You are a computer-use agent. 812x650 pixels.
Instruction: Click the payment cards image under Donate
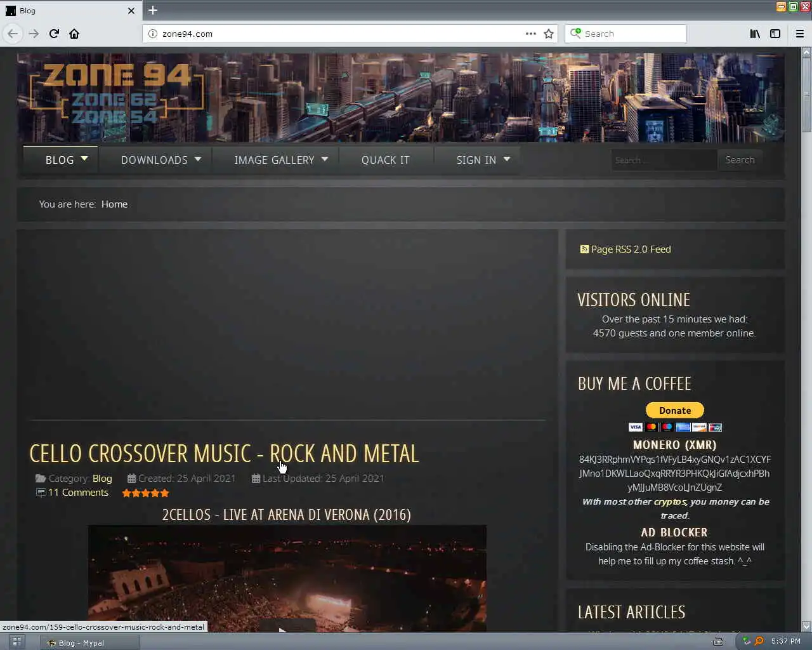tap(675, 427)
